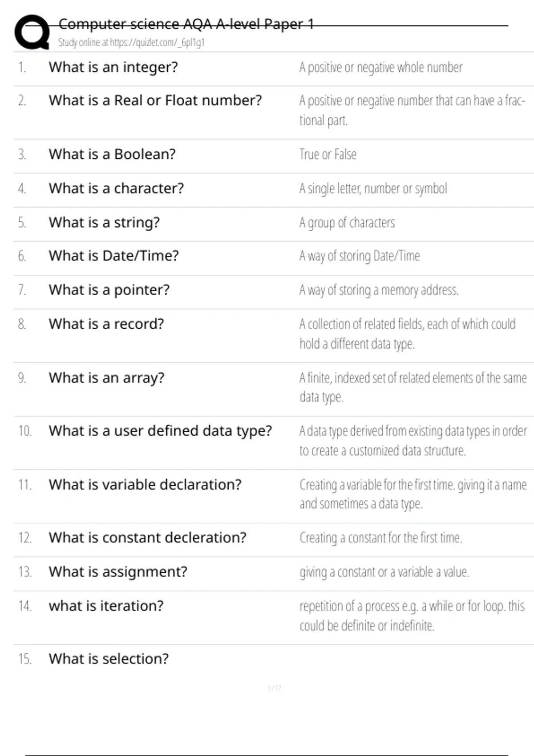Click the 'Creating a constant for the first time' answer
This screenshot has width=534, height=756.
pos(381,538)
